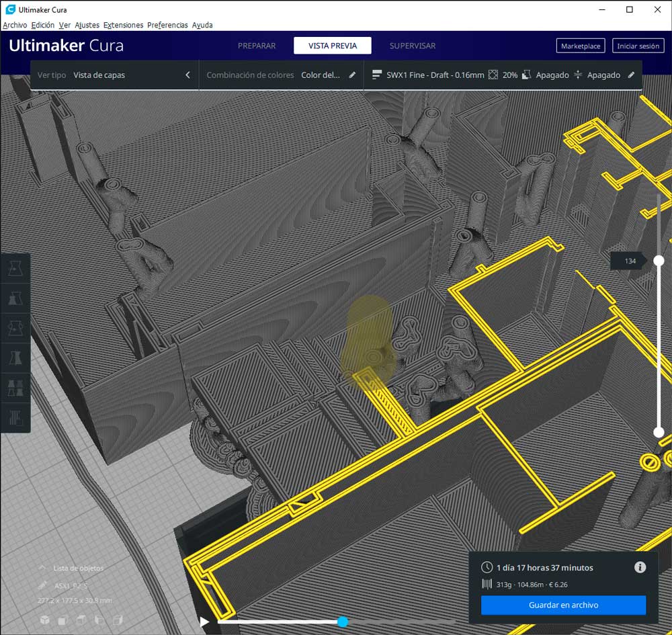Screen dimensions: 672x635
Task: Click the print info icon beside time estimate
Action: point(640,568)
